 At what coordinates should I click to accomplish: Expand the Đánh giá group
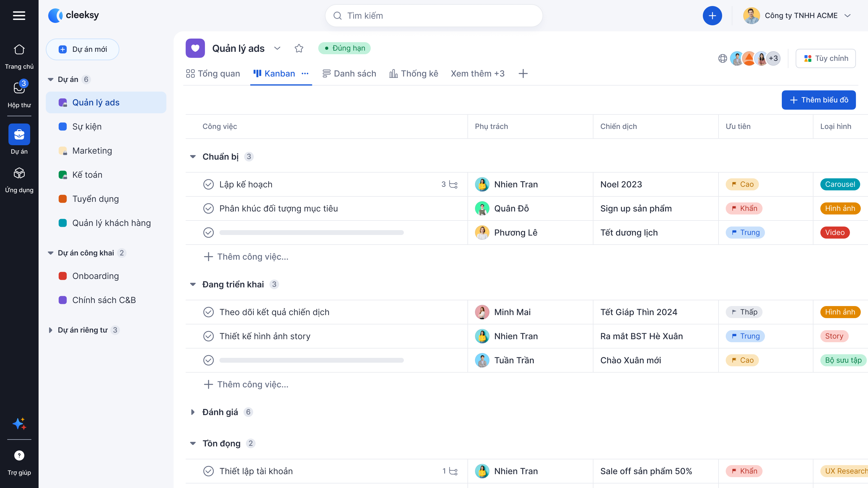pos(193,412)
